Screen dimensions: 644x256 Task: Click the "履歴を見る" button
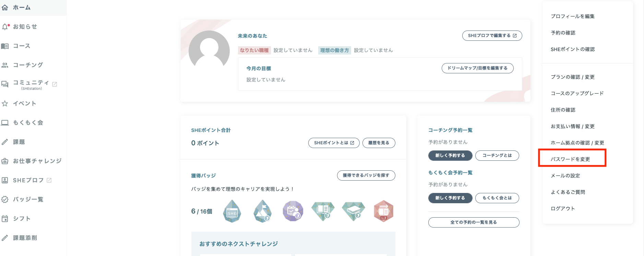click(379, 143)
